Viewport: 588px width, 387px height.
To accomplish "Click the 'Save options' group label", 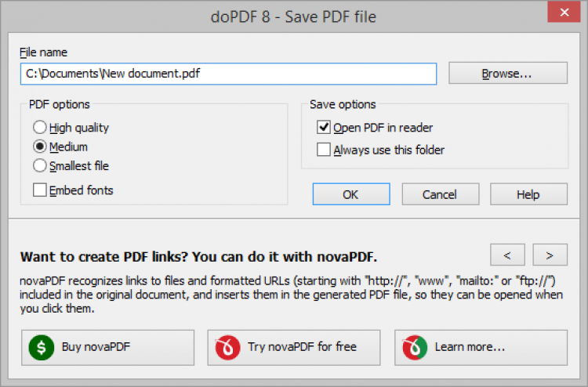I will [x=343, y=104].
